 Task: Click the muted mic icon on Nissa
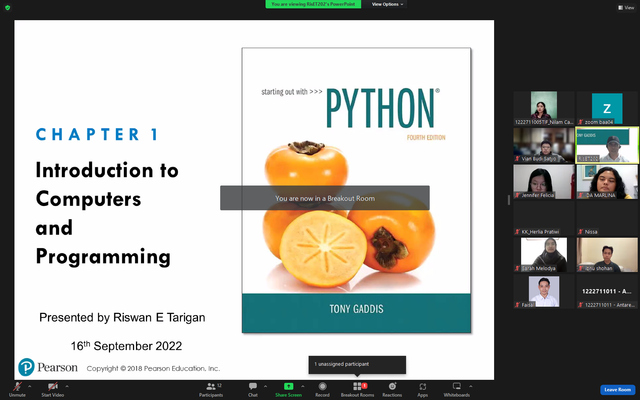(580, 231)
